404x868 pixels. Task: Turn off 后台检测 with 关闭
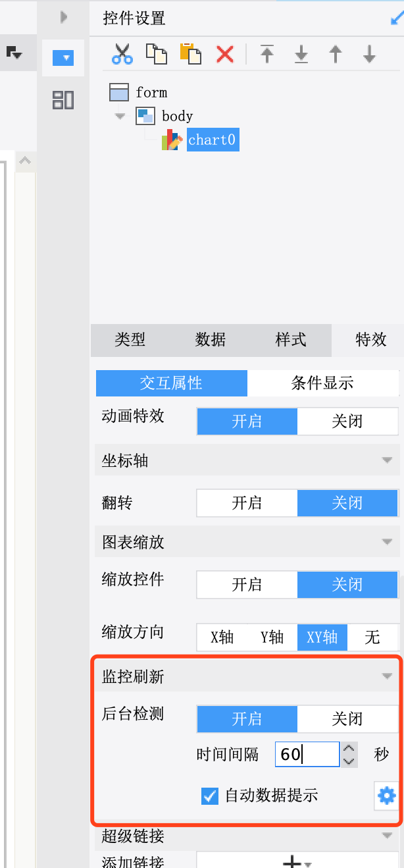[x=347, y=719]
